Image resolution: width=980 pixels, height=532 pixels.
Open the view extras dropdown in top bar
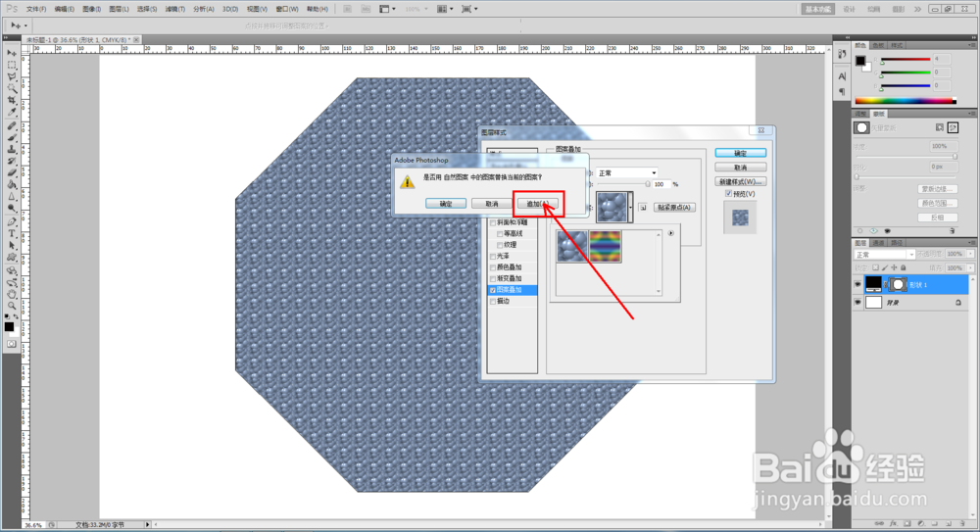pos(388,9)
